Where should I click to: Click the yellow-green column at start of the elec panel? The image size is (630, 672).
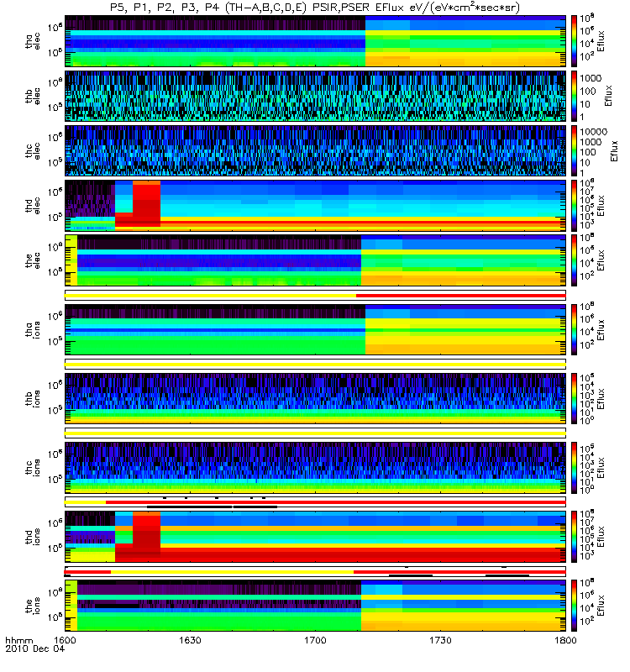pos(71,260)
